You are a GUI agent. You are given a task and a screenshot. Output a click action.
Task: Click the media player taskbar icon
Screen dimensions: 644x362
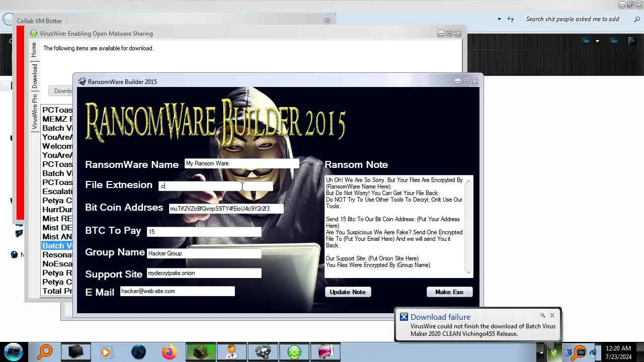107,352
